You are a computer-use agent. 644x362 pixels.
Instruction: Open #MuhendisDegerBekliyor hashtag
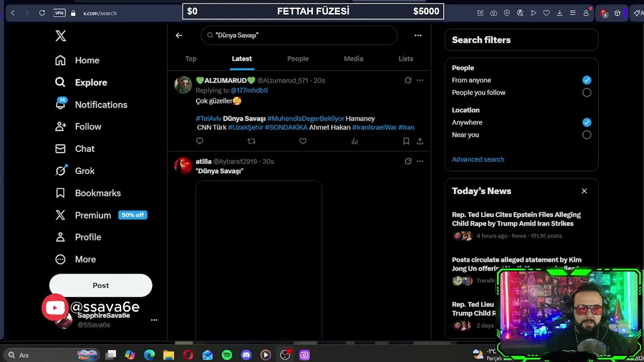click(306, 119)
